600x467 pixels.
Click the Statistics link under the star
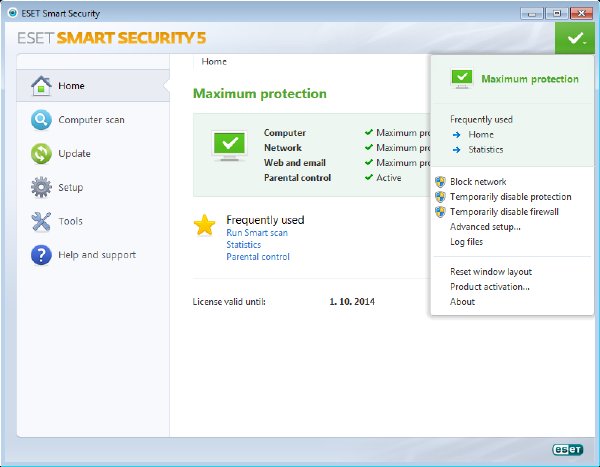point(243,245)
